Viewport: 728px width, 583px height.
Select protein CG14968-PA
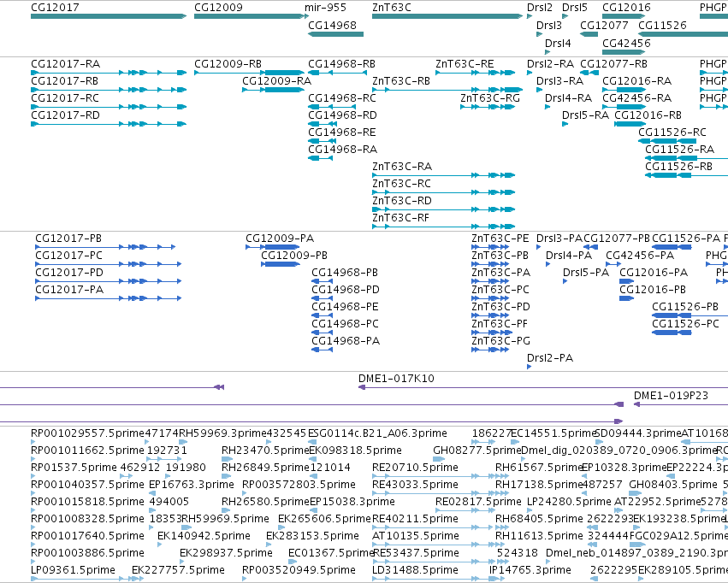[346, 341]
